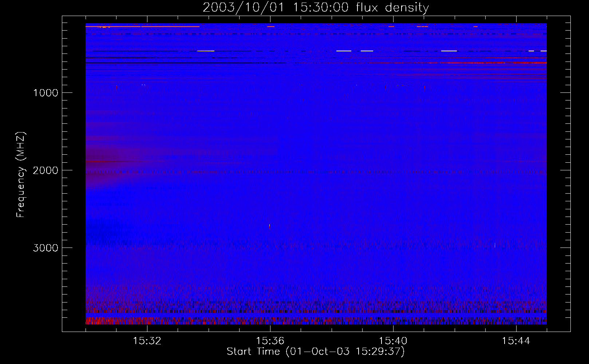The width and height of the screenshot is (589, 364).
Task: Click the plot title '2003/10/01 15:30:00 flux density'
Action: click(x=316, y=7)
